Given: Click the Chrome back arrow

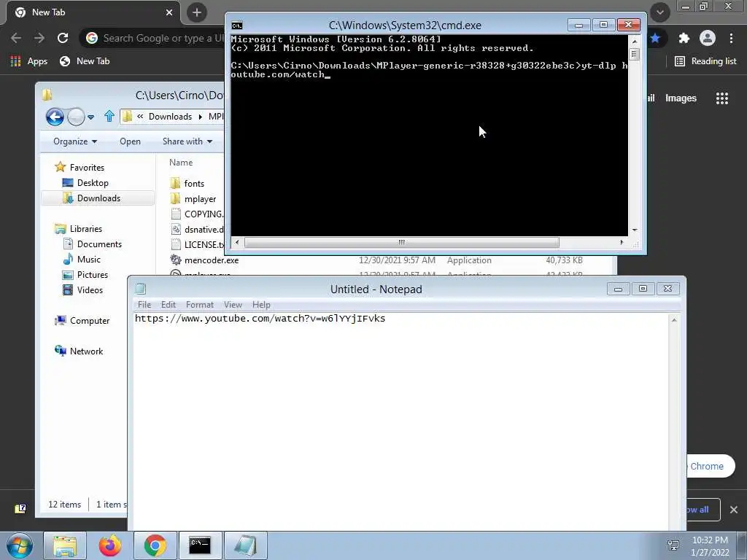Looking at the screenshot, I should tap(16, 38).
